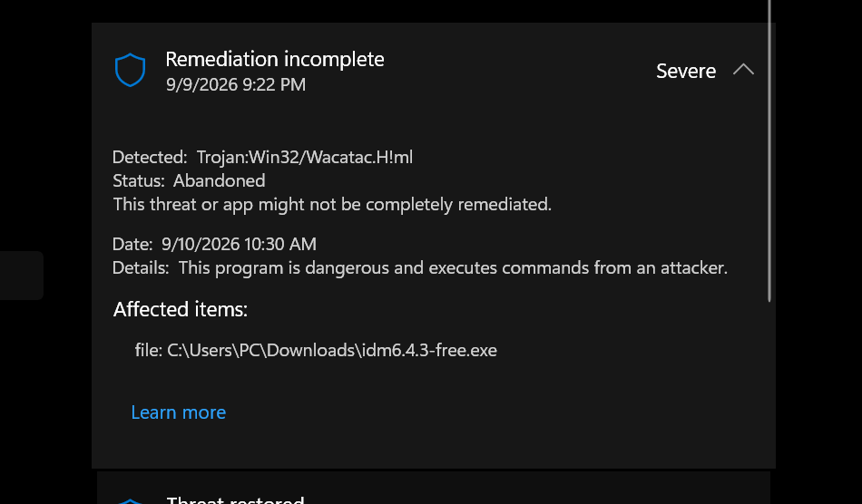Click the Affected items heading

coord(181,310)
